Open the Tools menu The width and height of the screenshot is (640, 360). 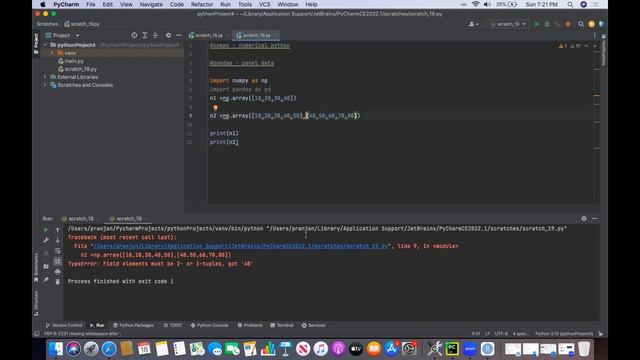point(245,4)
